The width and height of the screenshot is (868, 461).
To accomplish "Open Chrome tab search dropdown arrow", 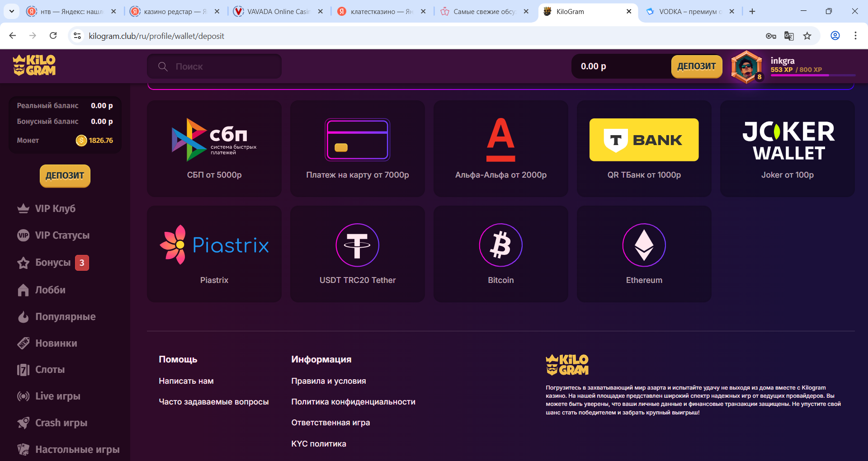I will point(12,11).
